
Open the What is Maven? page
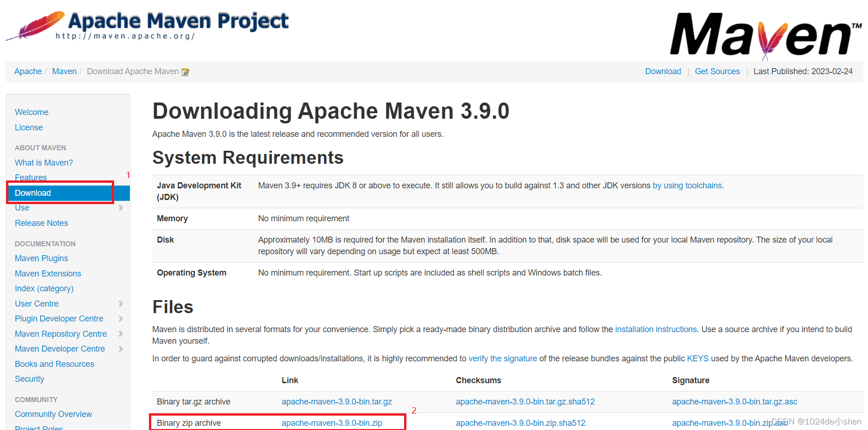pyautogui.click(x=44, y=163)
